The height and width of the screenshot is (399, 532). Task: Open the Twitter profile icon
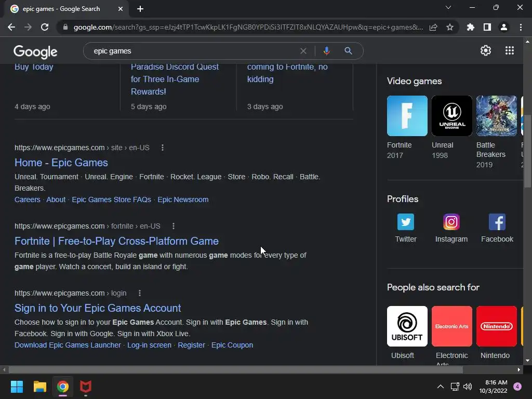[x=406, y=222]
